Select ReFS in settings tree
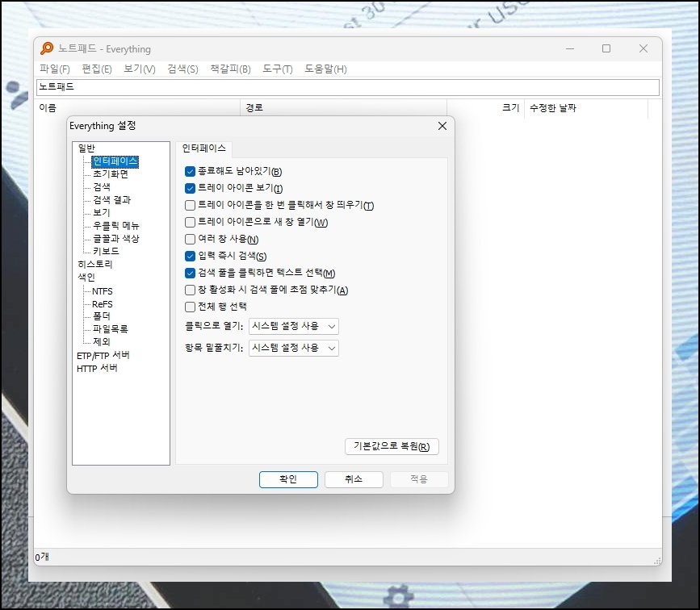Viewport: 700px width, 610px height. 103,304
